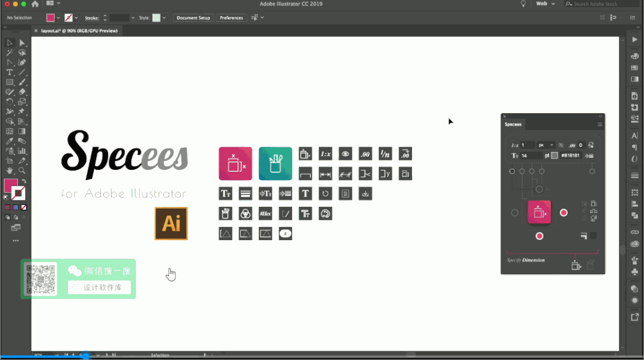Click Align to selection icon in control bar
The image size is (644, 360).
coord(255,18)
